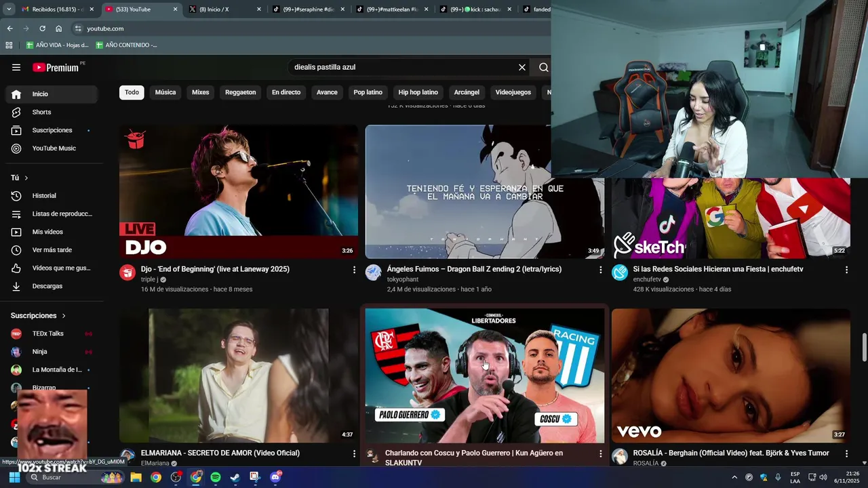Open Steam from the taskbar

(235, 477)
